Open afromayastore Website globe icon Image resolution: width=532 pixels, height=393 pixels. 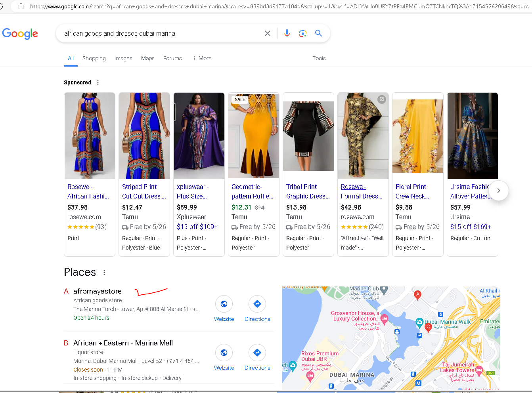[x=224, y=304]
